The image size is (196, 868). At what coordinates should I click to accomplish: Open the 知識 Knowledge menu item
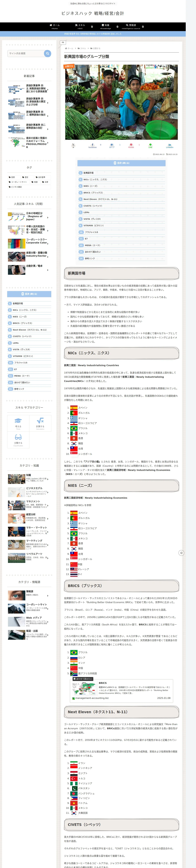point(105,27)
